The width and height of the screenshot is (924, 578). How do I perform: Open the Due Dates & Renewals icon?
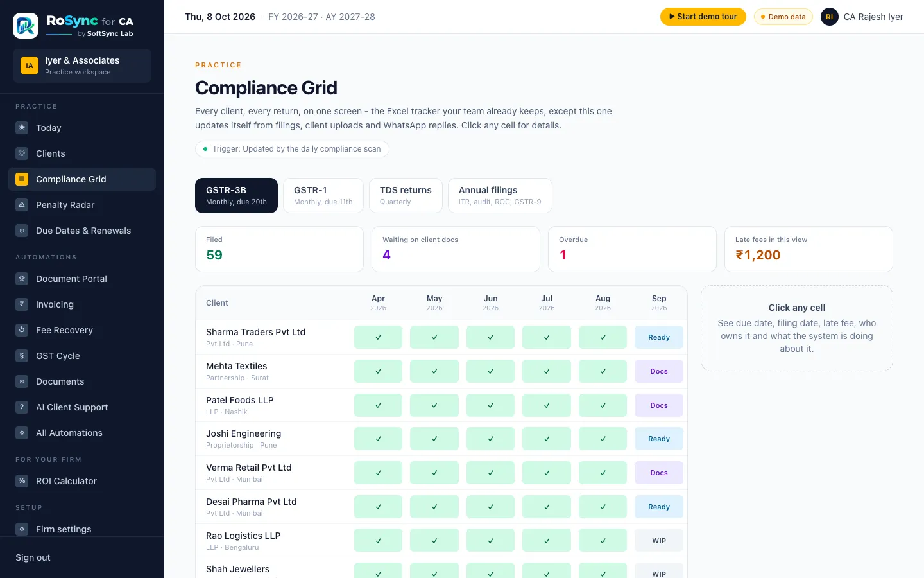pyautogui.click(x=22, y=231)
